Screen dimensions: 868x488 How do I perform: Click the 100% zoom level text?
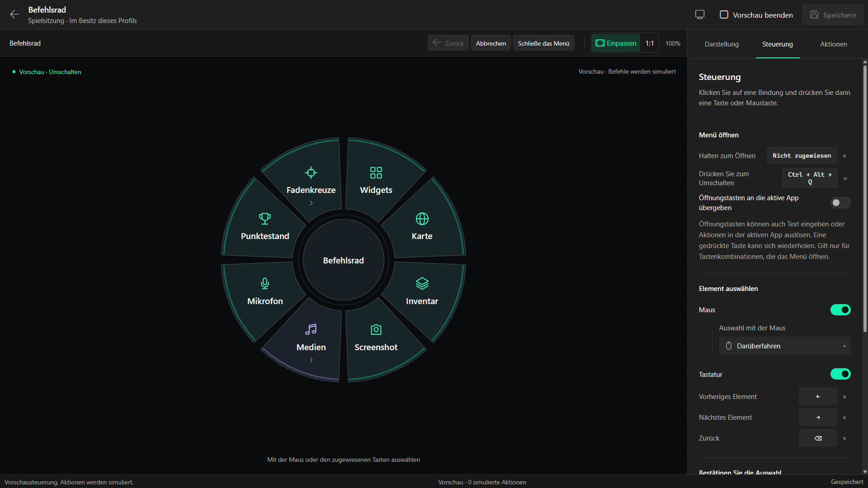(x=673, y=44)
